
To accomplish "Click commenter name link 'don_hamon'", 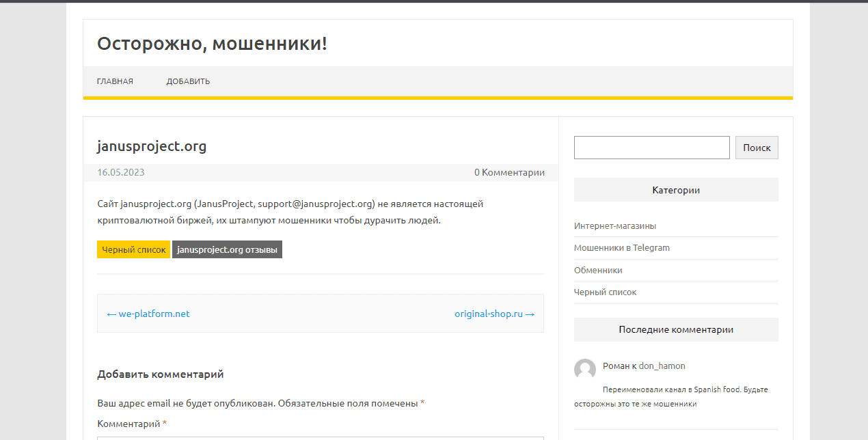I will (x=662, y=366).
